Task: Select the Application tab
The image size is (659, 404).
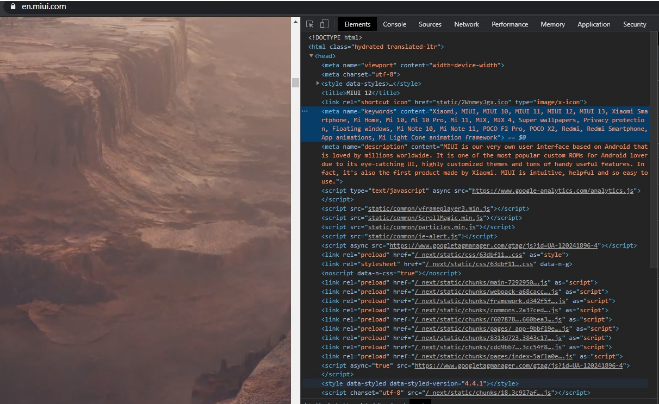Action: pos(593,24)
